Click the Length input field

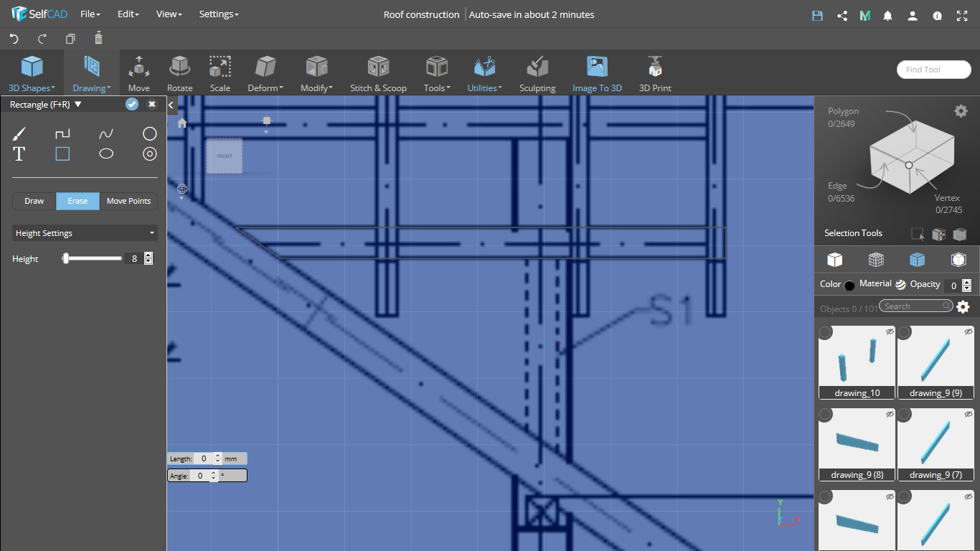pos(203,458)
